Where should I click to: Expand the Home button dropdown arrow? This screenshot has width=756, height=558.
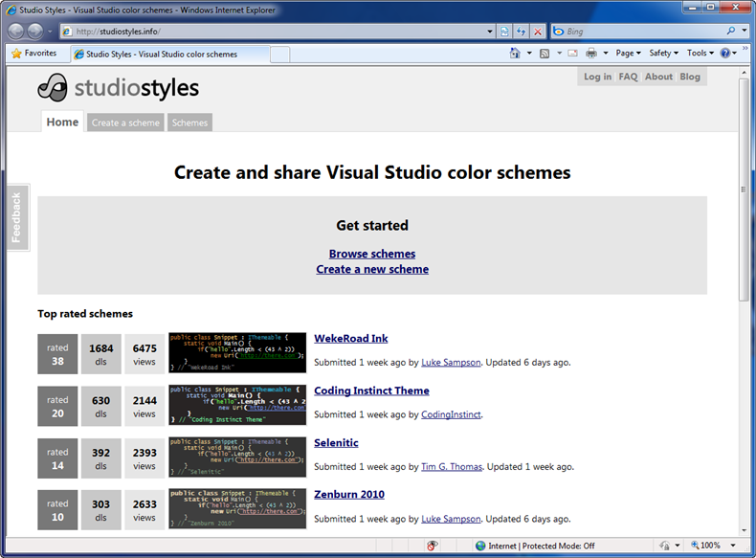529,53
